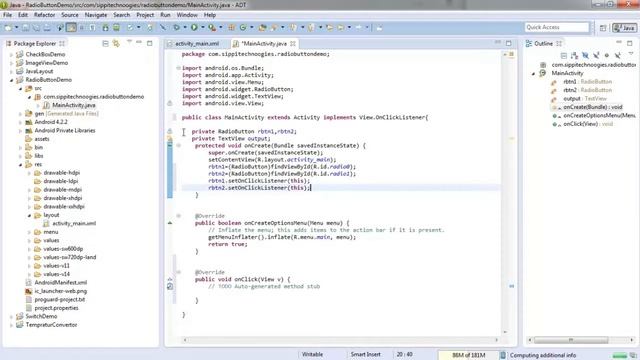Run garbage collector trash icon in status bar
640x360 pixels.
(x=503, y=355)
